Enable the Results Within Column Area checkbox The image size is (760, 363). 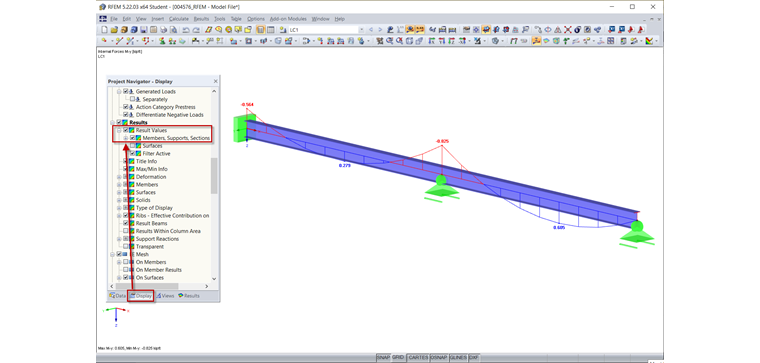126,231
